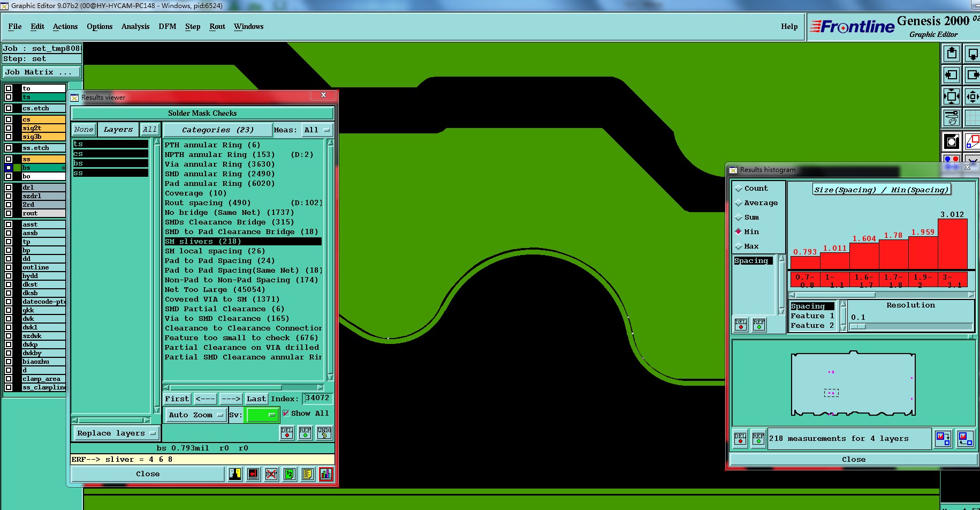Click the grid control icon
The image size is (980, 510).
(972, 117)
